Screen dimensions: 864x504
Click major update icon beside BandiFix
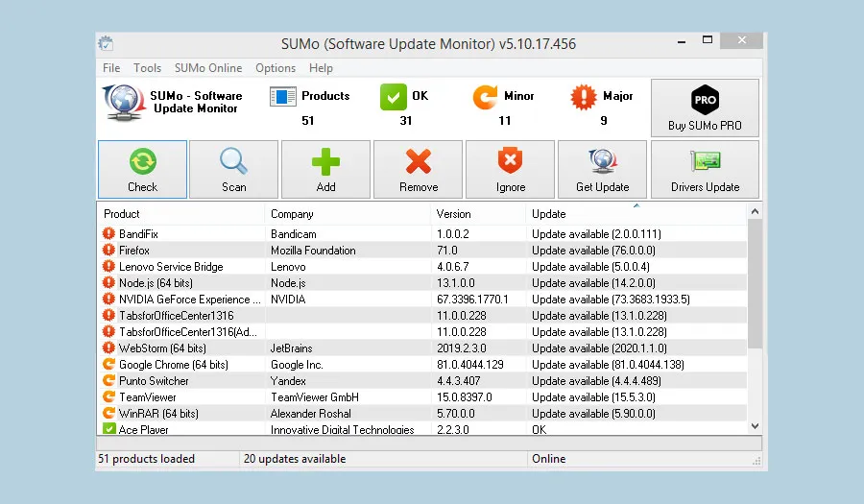pyautogui.click(x=108, y=233)
